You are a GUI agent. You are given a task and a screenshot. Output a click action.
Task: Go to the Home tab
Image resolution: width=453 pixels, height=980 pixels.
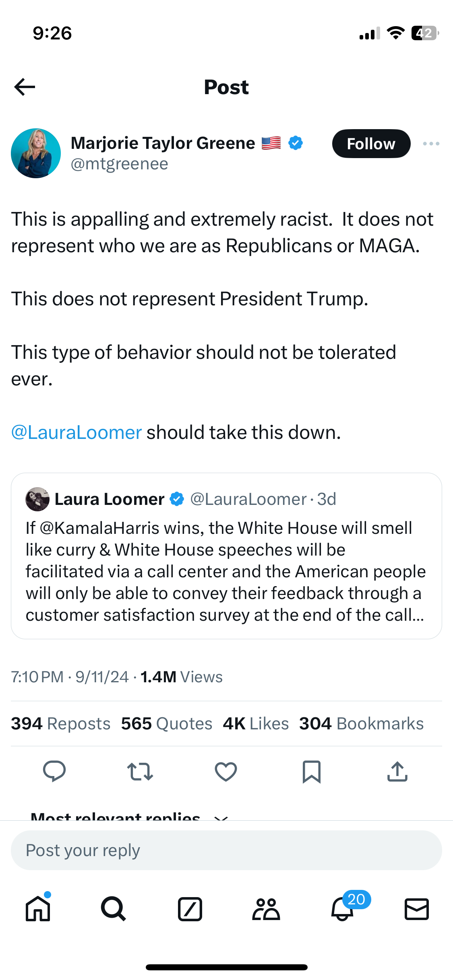point(38,909)
